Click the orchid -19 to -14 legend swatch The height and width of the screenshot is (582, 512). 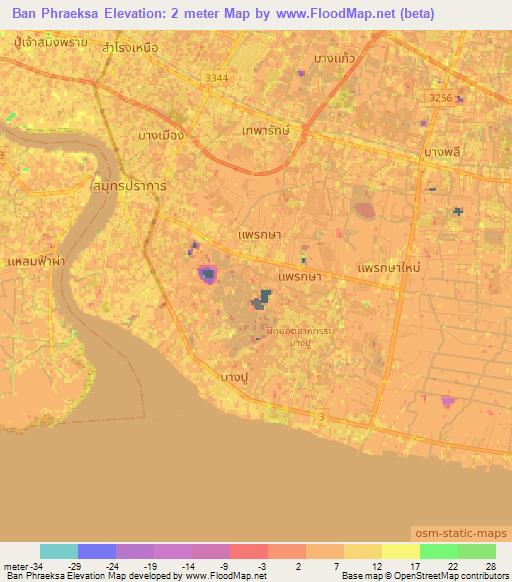coord(173,551)
